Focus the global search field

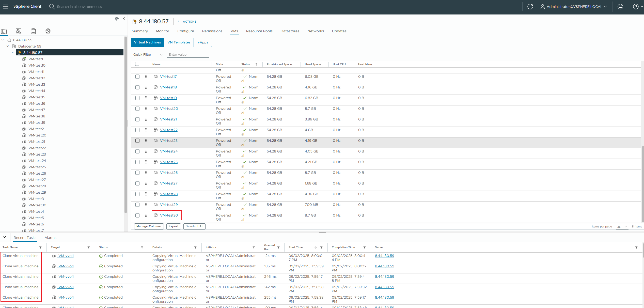[79, 7]
